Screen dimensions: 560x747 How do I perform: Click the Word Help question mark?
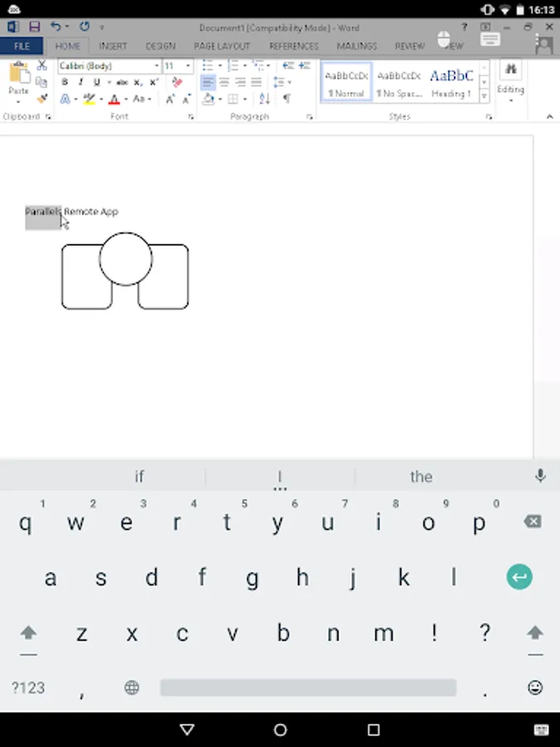coord(465,27)
